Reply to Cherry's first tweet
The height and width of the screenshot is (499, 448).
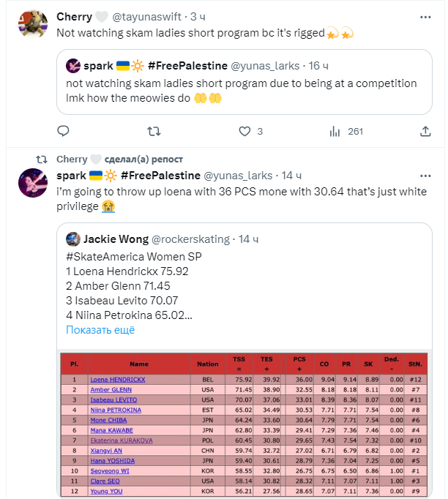point(63,131)
